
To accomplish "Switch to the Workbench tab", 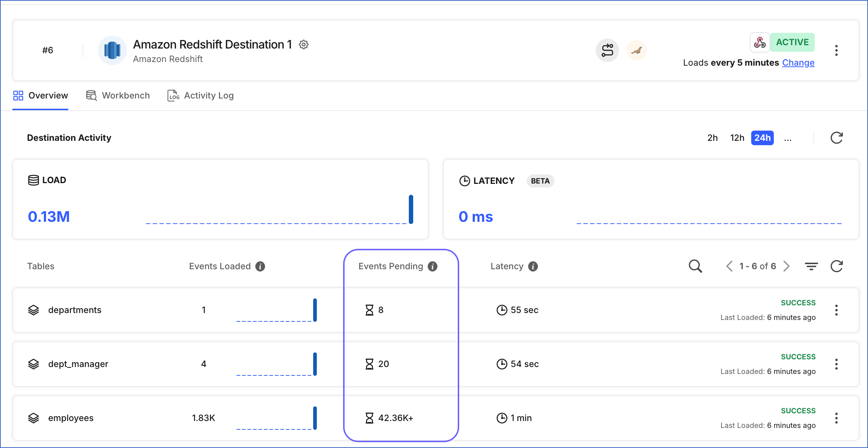I will pyautogui.click(x=118, y=96).
